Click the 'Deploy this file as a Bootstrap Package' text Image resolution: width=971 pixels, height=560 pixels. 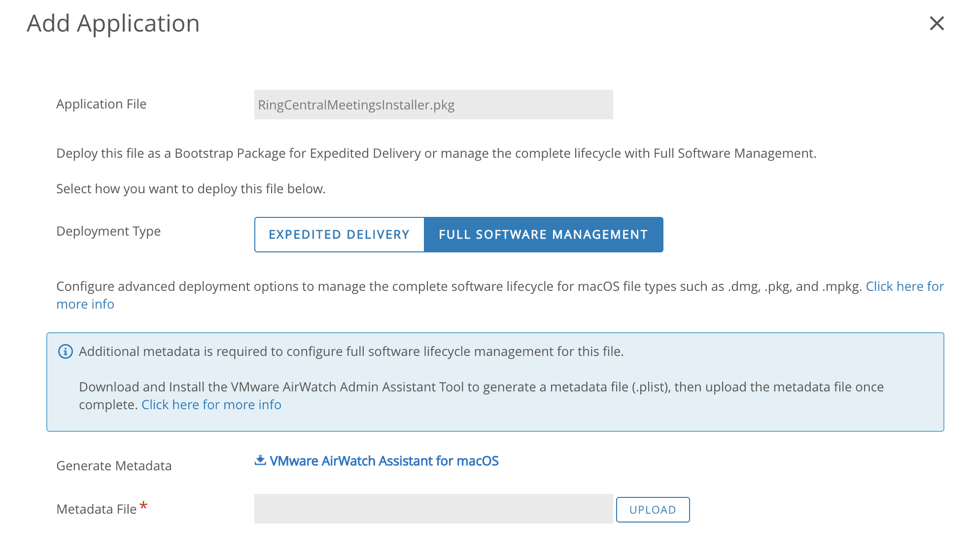pyautogui.click(x=436, y=153)
